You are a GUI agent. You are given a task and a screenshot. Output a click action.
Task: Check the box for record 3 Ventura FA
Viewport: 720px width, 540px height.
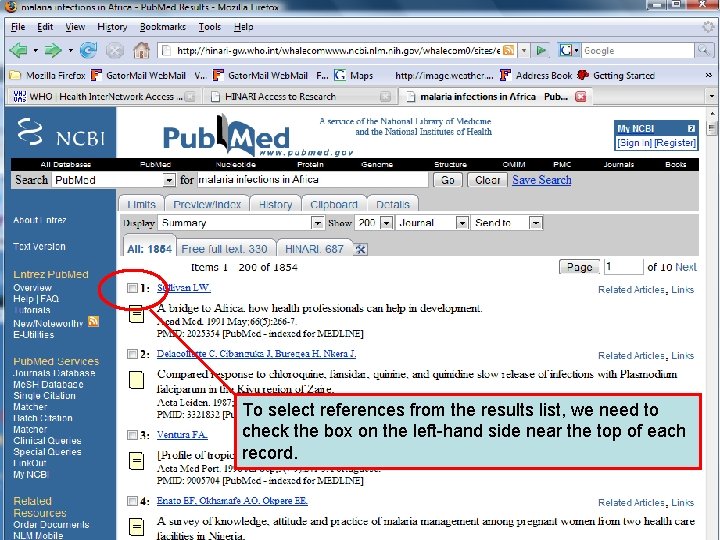(132, 435)
